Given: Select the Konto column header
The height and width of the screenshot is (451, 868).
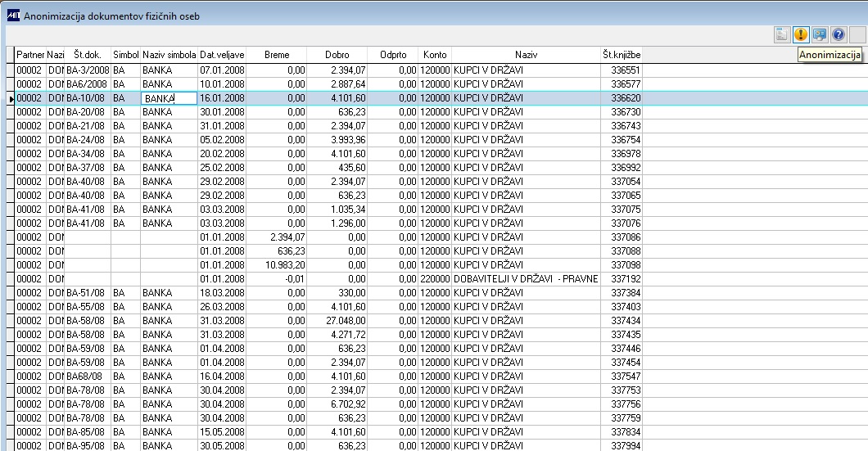Looking at the screenshot, I should click(435, 55).
